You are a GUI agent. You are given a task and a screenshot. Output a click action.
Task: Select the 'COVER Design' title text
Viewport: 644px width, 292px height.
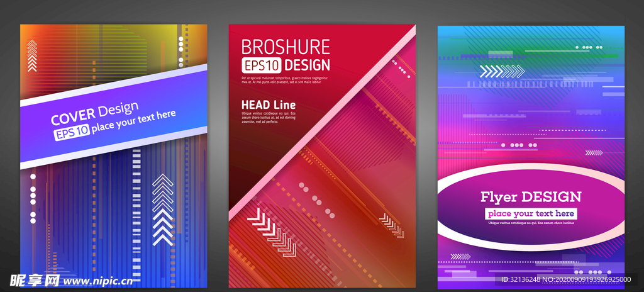94,115
